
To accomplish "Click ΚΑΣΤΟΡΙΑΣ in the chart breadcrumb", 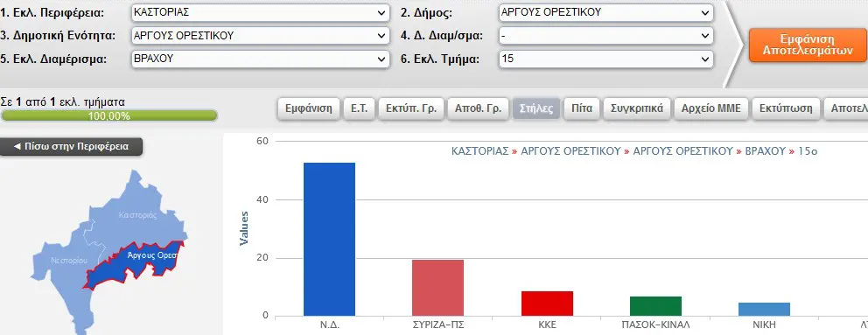I will click(480, 151).
